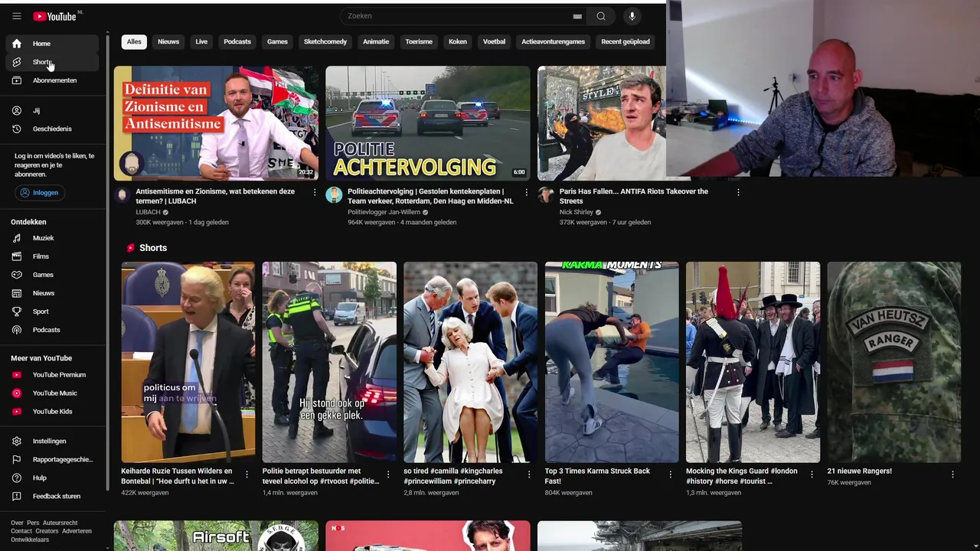Open Muziek under Ontdekken
This screenshot has height=551, width=980.
[x=52, y=238]
